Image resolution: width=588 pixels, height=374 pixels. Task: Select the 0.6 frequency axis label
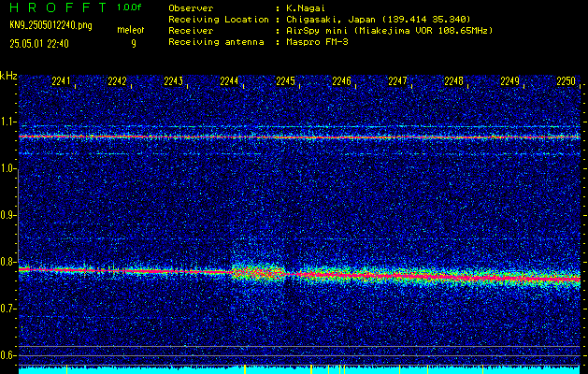click(8, 355)
